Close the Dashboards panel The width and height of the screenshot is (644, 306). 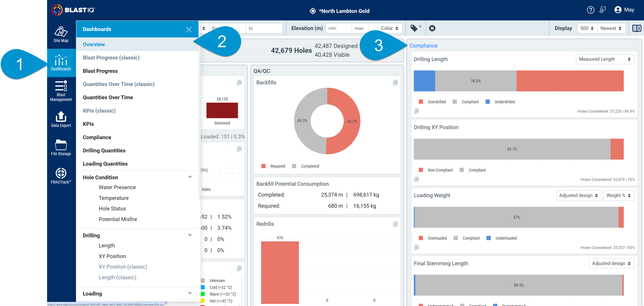(x=189, y=30)
